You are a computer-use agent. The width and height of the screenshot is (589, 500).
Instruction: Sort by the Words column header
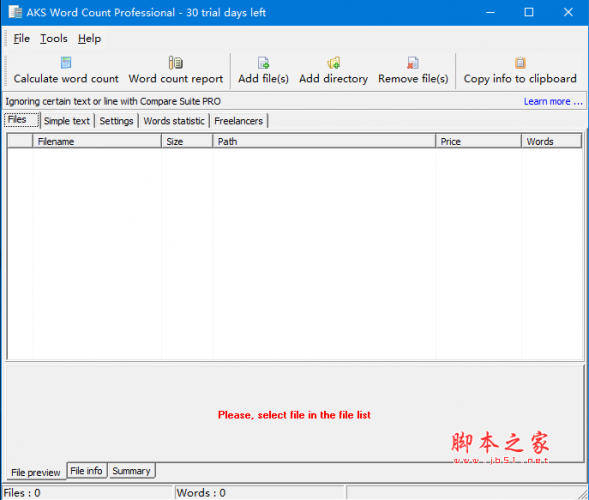click(551, 142)
